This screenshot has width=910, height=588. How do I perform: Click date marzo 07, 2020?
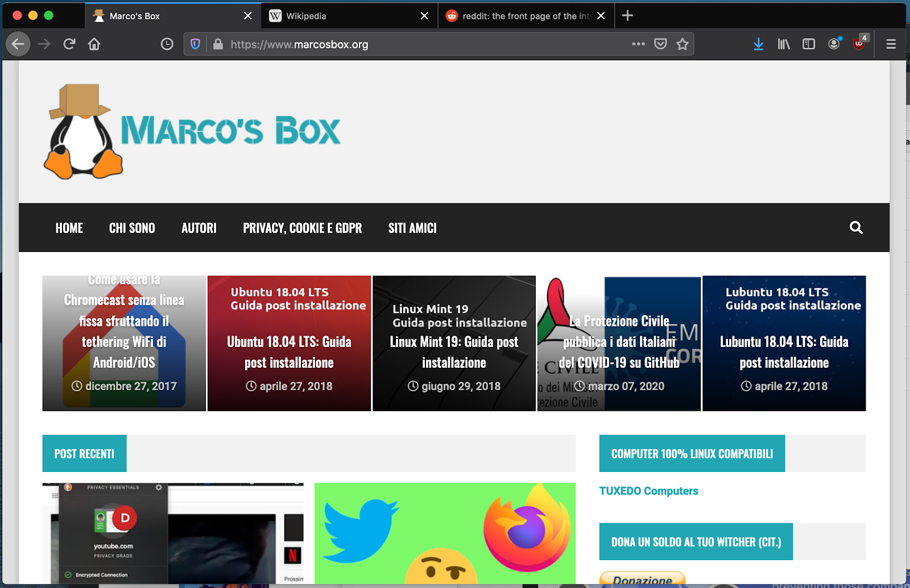pos(619,386)
